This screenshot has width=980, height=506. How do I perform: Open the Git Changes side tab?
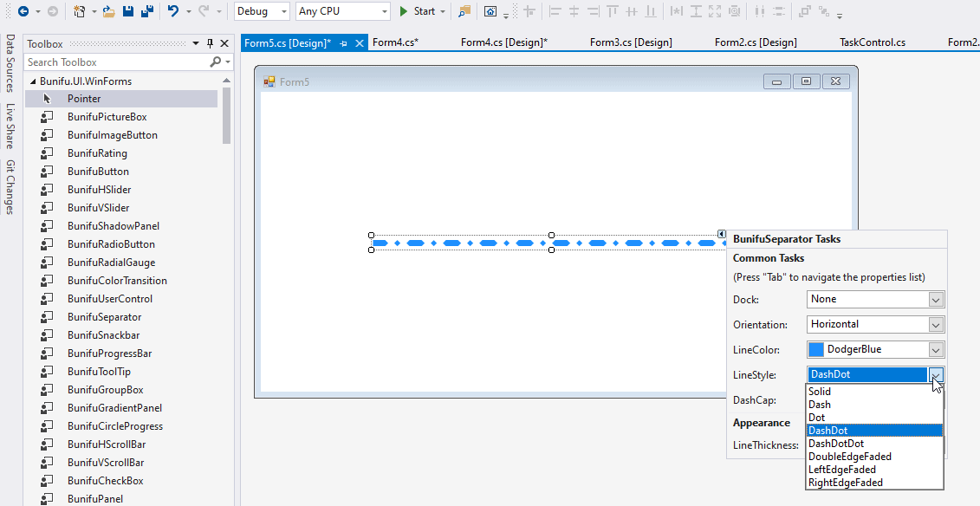coord(10,187)
